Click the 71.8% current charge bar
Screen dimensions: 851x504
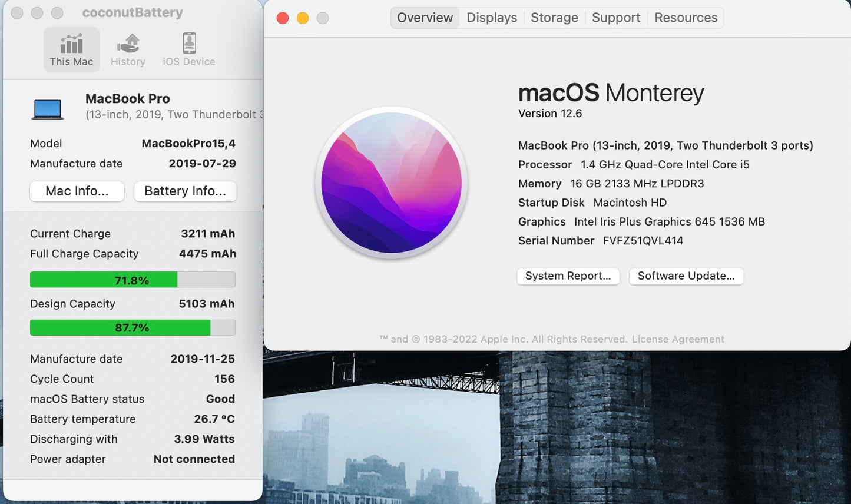click(133, 280)
